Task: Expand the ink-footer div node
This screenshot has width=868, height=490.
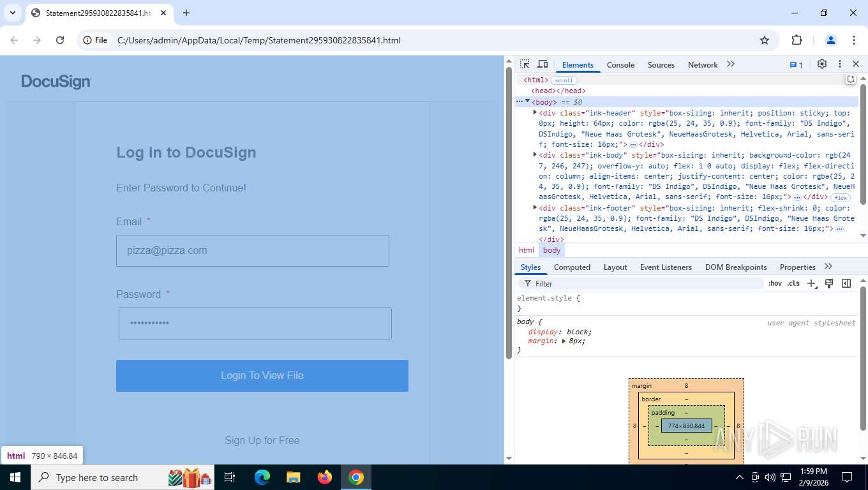Action: pos(535,207)
